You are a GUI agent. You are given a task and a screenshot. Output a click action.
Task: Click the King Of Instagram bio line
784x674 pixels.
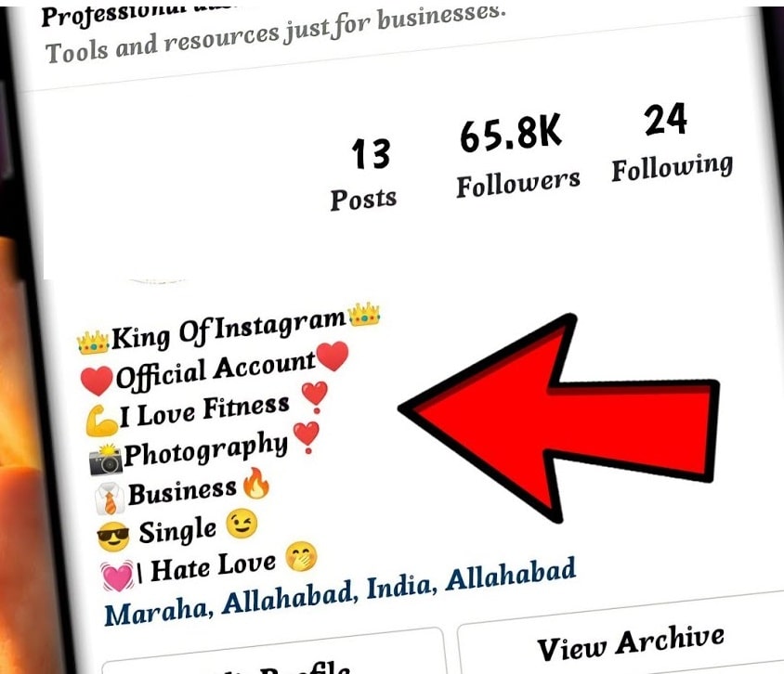click(x=229, y=328)
